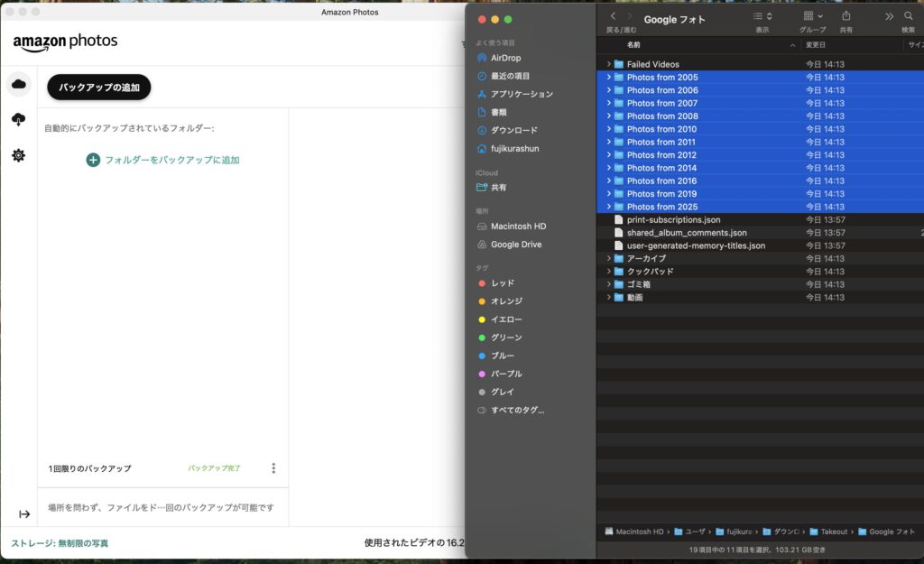This screenshot has height=564, width=924.
Task: Open アプリケーション in the Finder sidebar
Action: tap(522, 94)
